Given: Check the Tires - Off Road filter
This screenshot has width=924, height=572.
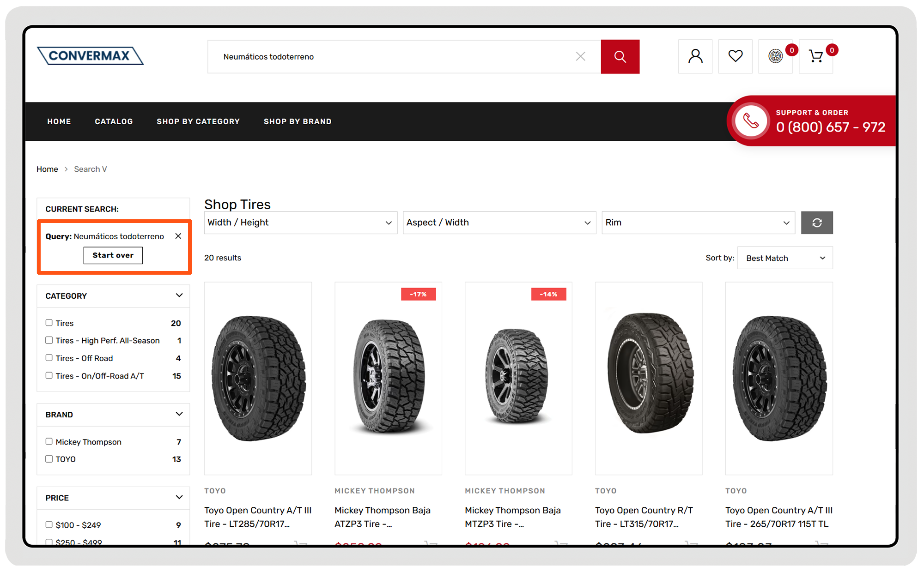Looking at the screenshot, I should point(49,358).
